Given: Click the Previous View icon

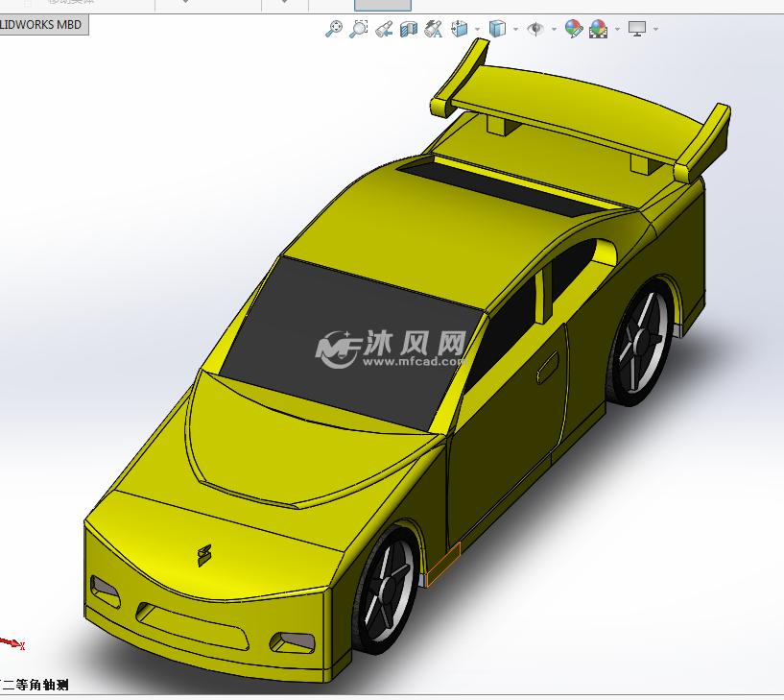Looking at the screenshot, I should pyautogui.click(x=384, y=29).
